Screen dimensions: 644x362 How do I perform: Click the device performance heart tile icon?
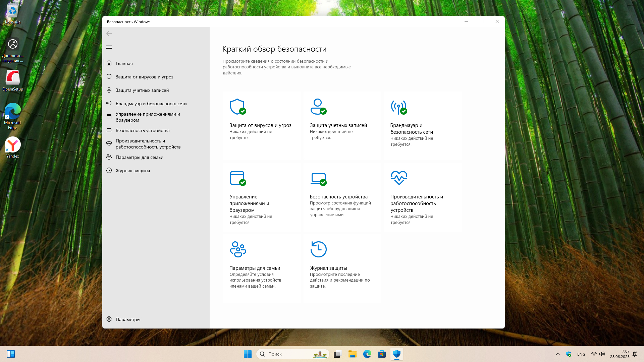[x=399, y=178]
